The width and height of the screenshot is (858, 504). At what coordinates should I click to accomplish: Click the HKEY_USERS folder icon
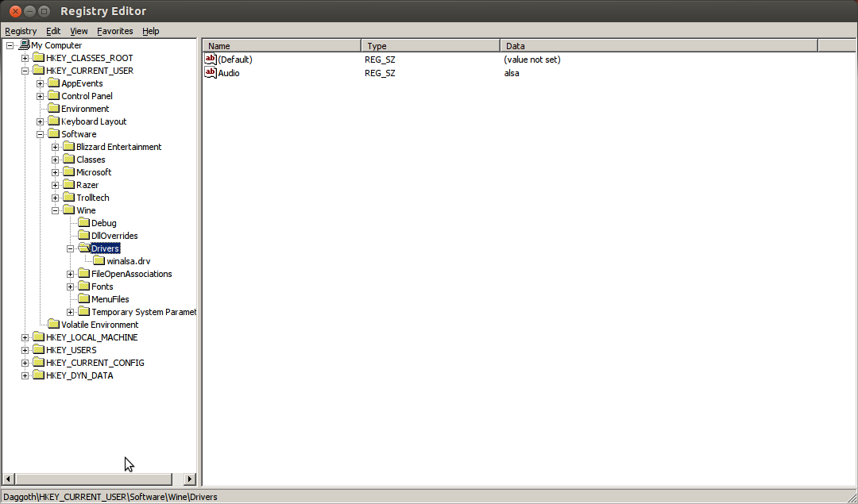(38, 350)
